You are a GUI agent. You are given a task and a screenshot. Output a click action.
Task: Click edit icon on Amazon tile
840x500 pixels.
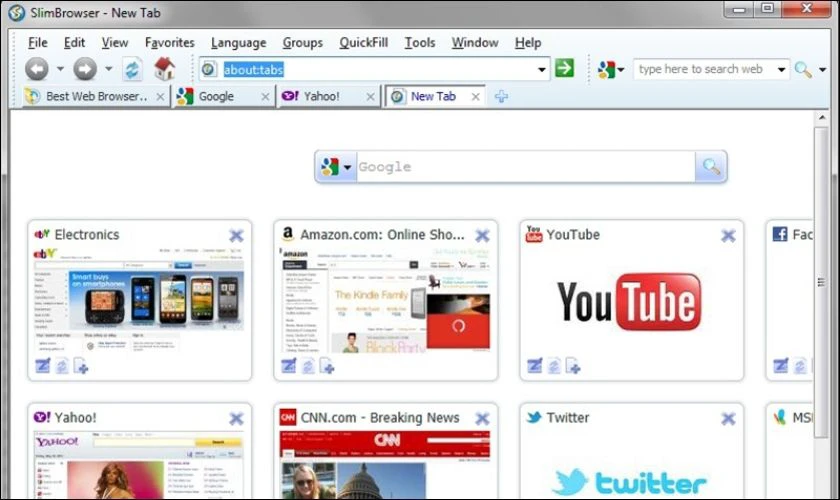coord(289,366)
